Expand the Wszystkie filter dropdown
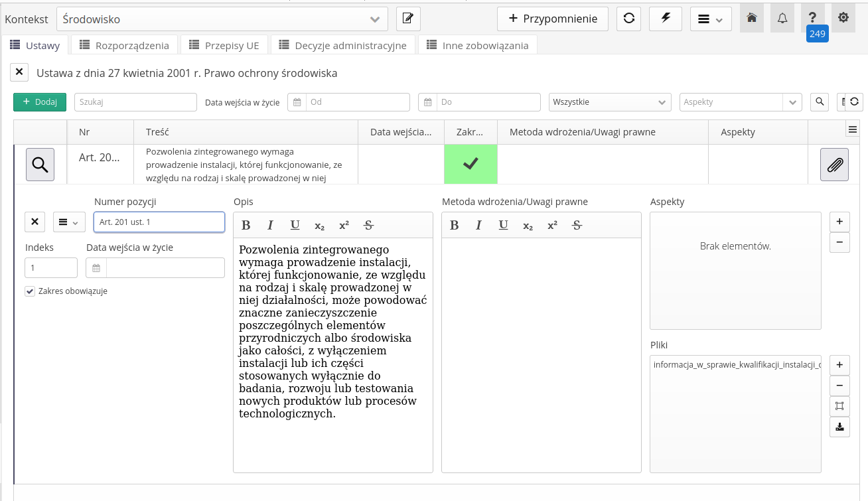 click(x=611, y=102)
